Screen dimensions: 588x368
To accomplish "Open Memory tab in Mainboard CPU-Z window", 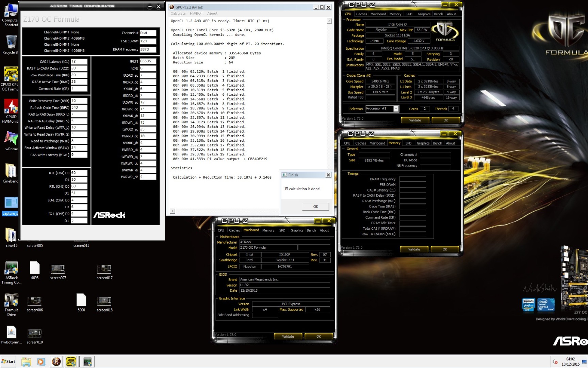I will coord(268,230).
